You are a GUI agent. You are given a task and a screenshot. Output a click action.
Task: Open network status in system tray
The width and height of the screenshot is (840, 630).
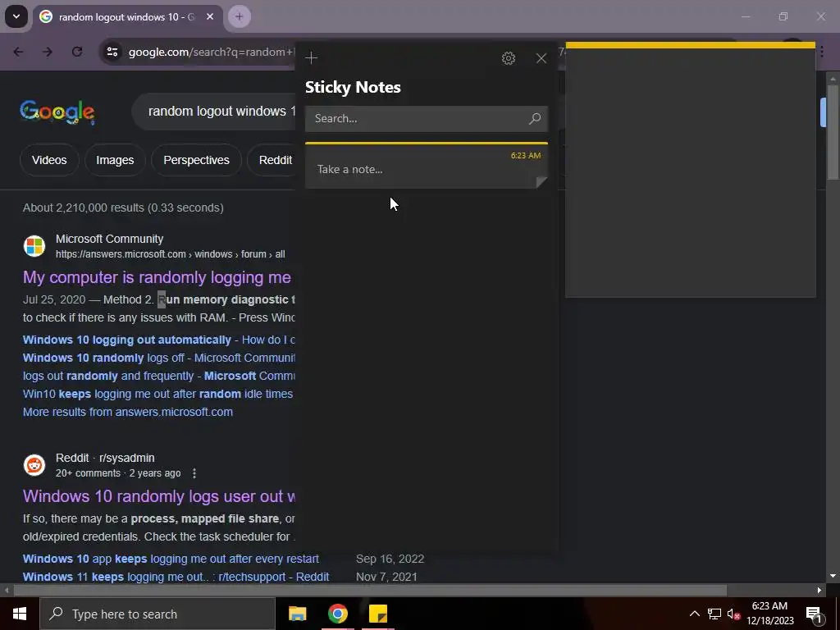click(x=714, y=614)
